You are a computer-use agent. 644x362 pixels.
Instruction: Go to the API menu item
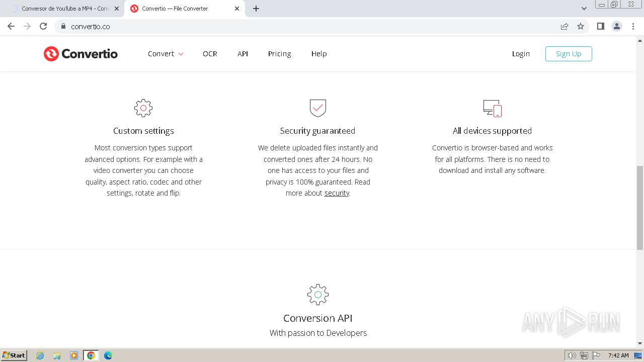(x=243, y=54)
